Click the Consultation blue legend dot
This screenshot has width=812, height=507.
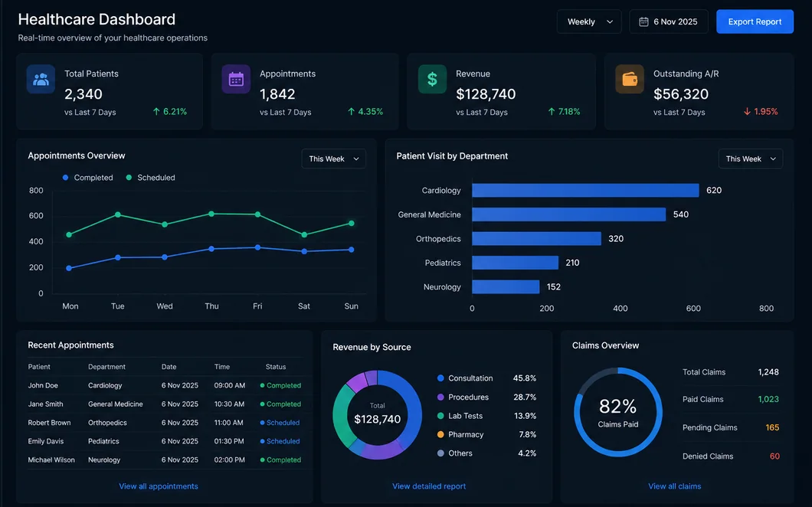pos(440,378)
